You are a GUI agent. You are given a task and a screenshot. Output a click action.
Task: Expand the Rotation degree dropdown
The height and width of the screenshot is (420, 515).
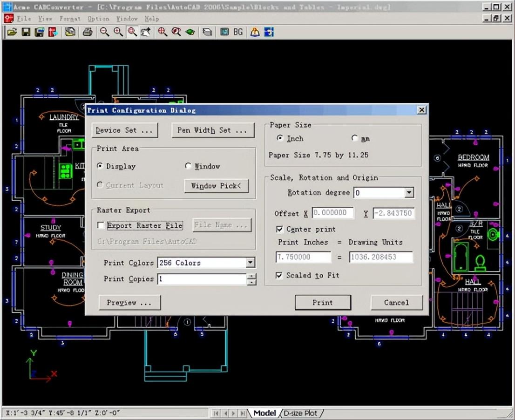pyautogui.click(x=409, y=192)
